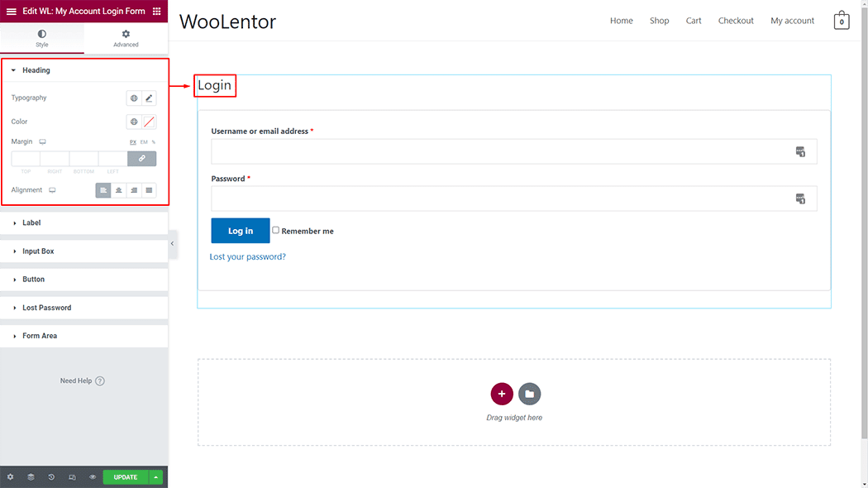Open the History icon in bottom bar
Image resolution: width=868 pixels, height=488 pixels.
tap(51, 477)
